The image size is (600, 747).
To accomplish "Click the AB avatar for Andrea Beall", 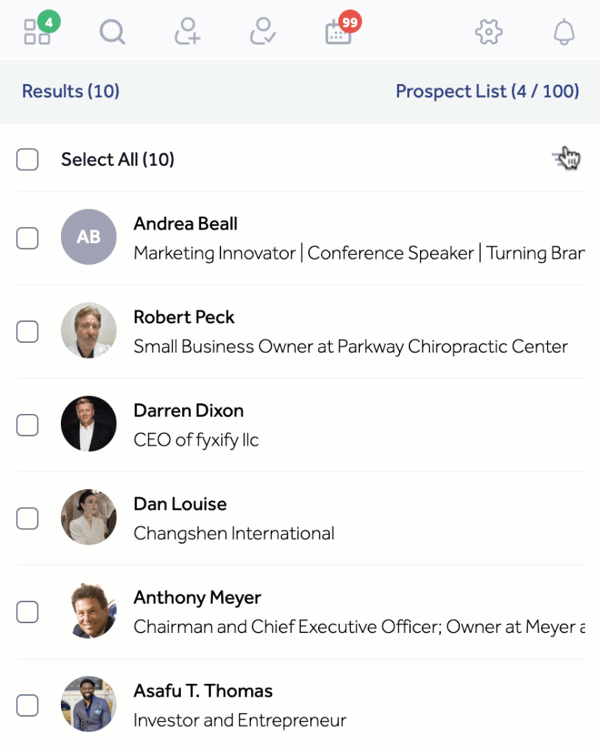I will click(89, 237).
